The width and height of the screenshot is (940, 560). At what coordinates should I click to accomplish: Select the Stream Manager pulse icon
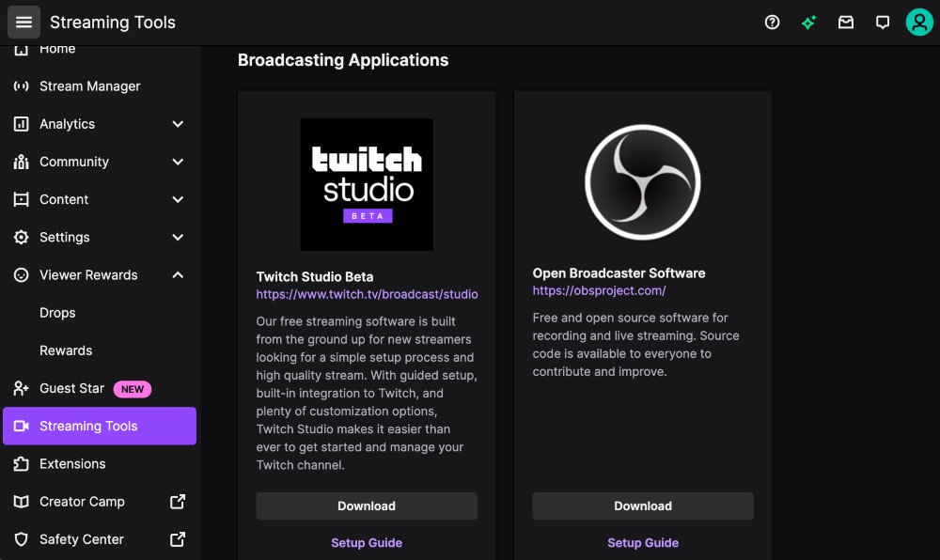21,86
